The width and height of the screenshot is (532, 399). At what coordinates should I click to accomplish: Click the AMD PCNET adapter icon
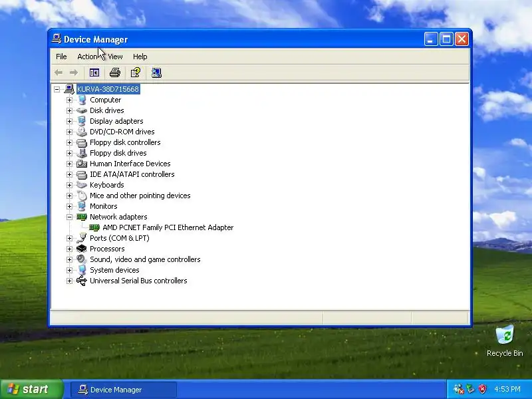[94, 227]
